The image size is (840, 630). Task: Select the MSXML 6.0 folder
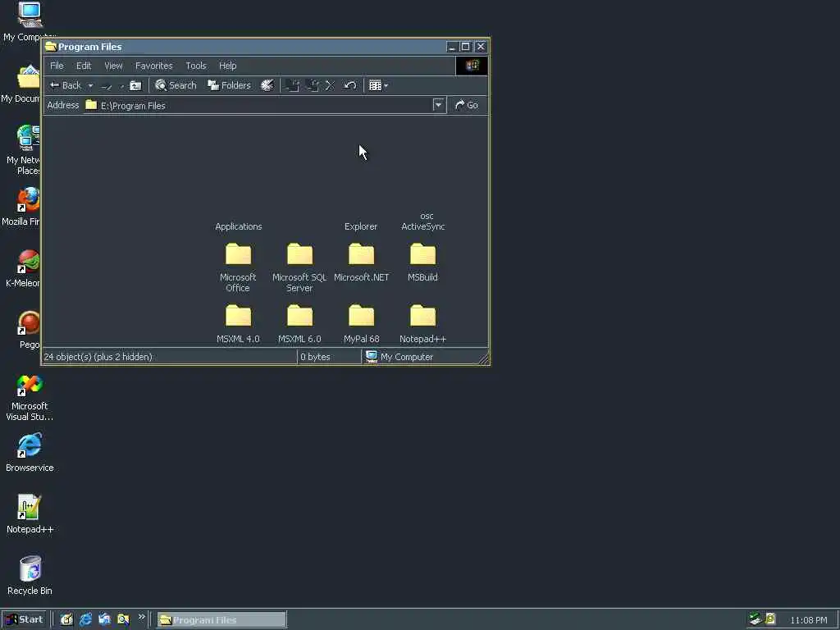coord(299,323)
